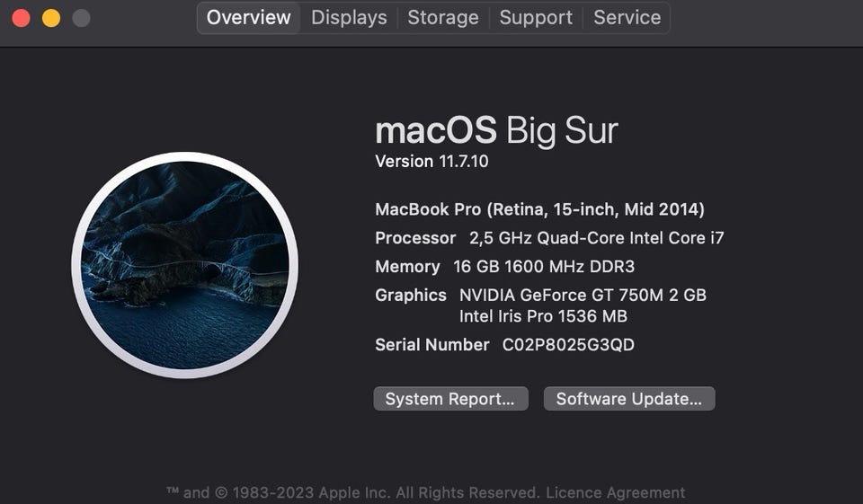Click the serial number C02P8025G3QD
Image resolution: width=863 pixels, height=504 pixels.
point(568,345)
